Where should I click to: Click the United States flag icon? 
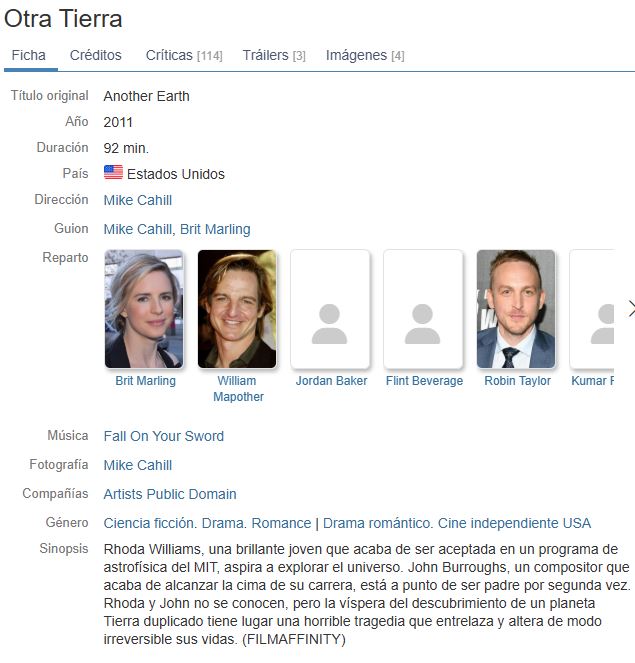[x=113, y=173]
